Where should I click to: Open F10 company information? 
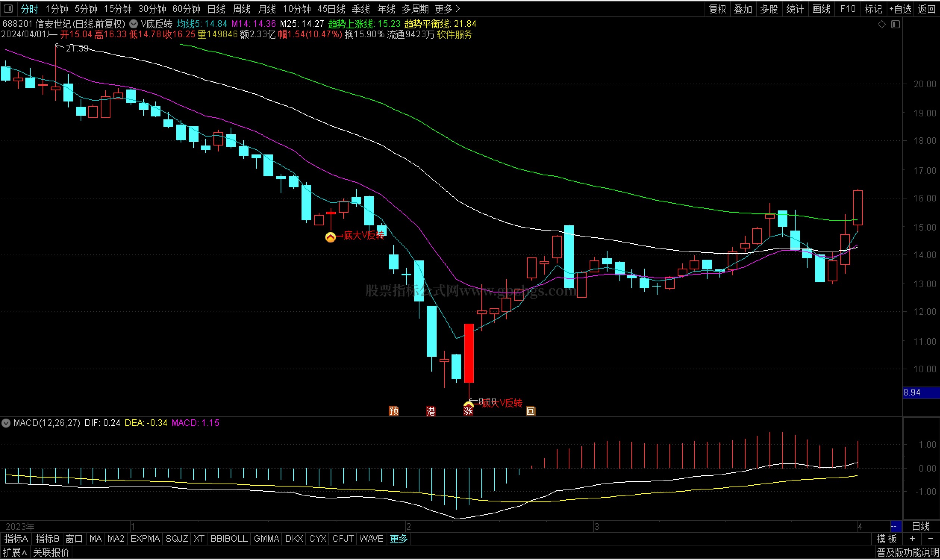pyautogui.click(x=848, y=9)
